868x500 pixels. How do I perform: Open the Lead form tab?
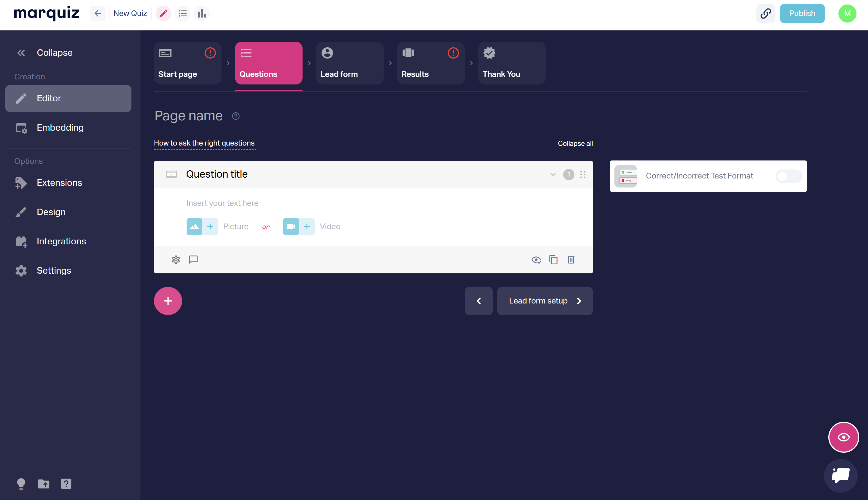(x=349, y=63)
